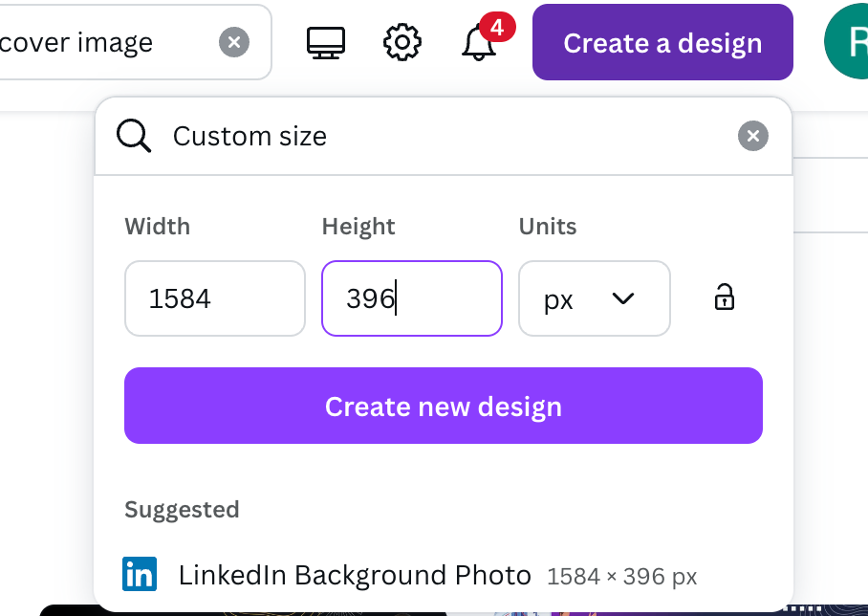Click into the Custom size search box
The height and width of the screenshot is (616, 868).
pos(440,137)
